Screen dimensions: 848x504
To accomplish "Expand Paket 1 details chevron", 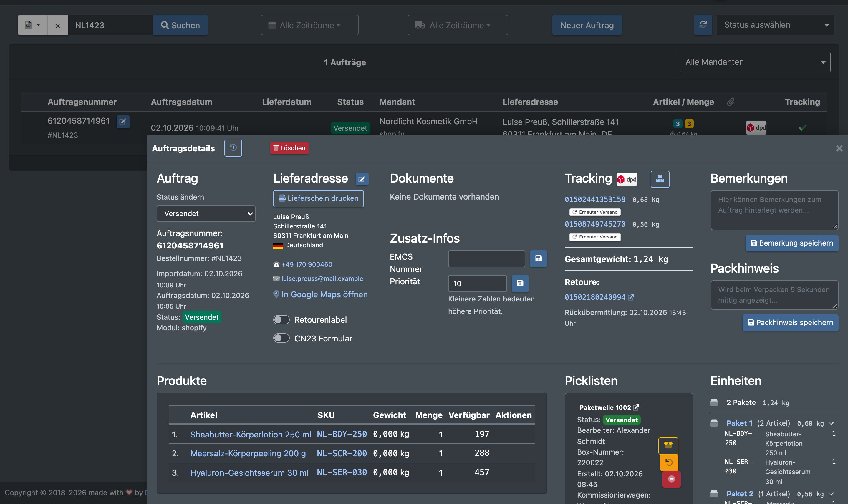I will [831, 423].
